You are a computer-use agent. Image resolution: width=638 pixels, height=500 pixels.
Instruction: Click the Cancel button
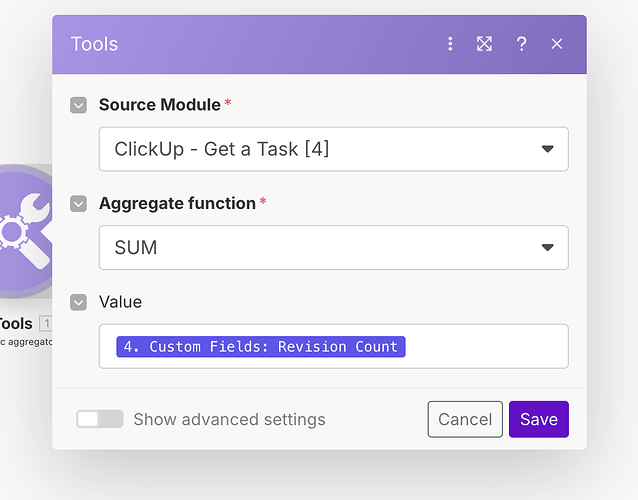465,419
